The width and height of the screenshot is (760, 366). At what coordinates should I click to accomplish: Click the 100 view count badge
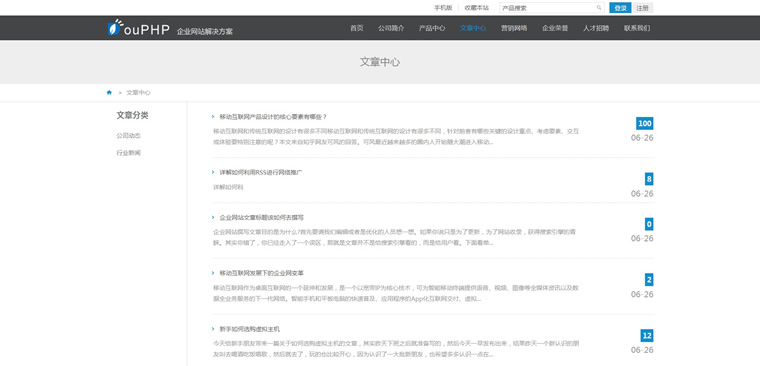click(x=645, y=124)
